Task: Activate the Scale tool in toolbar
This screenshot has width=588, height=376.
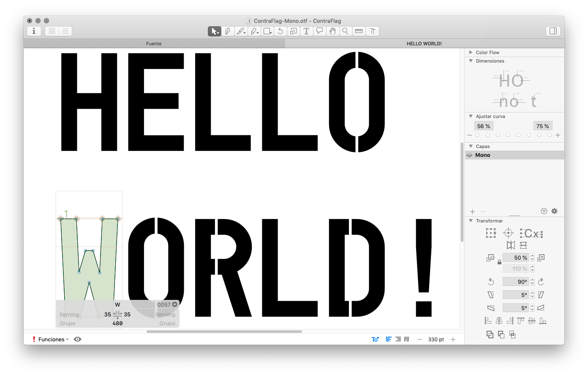Action: point(293,31)
